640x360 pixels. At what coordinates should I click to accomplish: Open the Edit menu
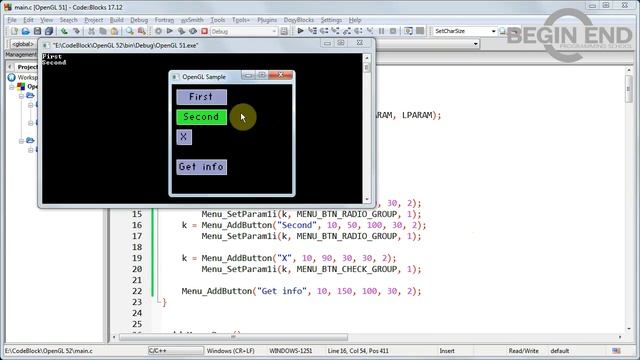(x=28, y=20)
